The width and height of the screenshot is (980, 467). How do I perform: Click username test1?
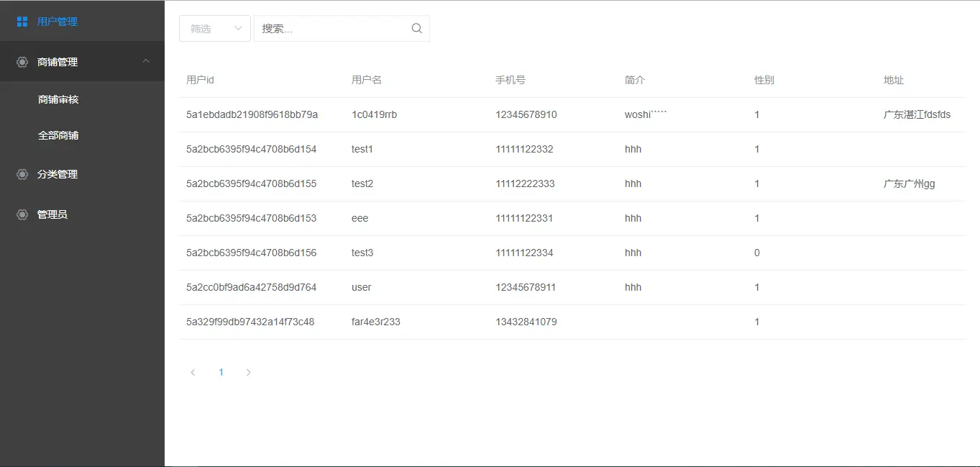(x=362, y=149)
